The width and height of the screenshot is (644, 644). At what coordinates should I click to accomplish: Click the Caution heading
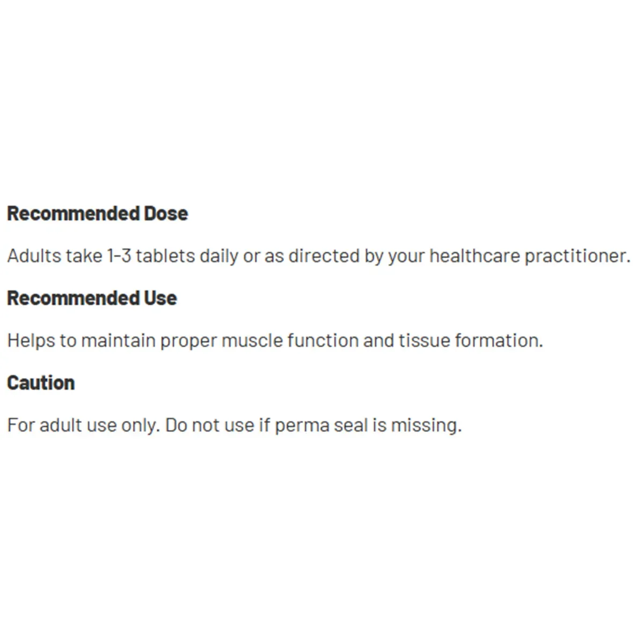(x=41, y=383)
